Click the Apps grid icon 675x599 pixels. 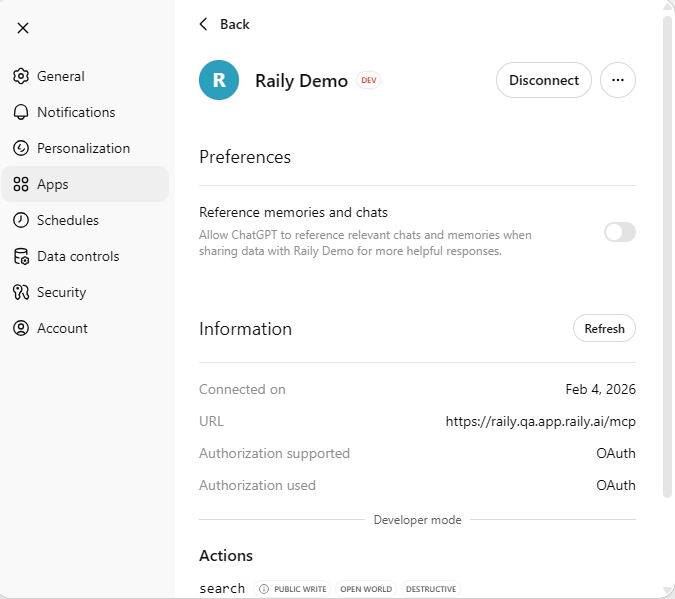coord(21,184)
